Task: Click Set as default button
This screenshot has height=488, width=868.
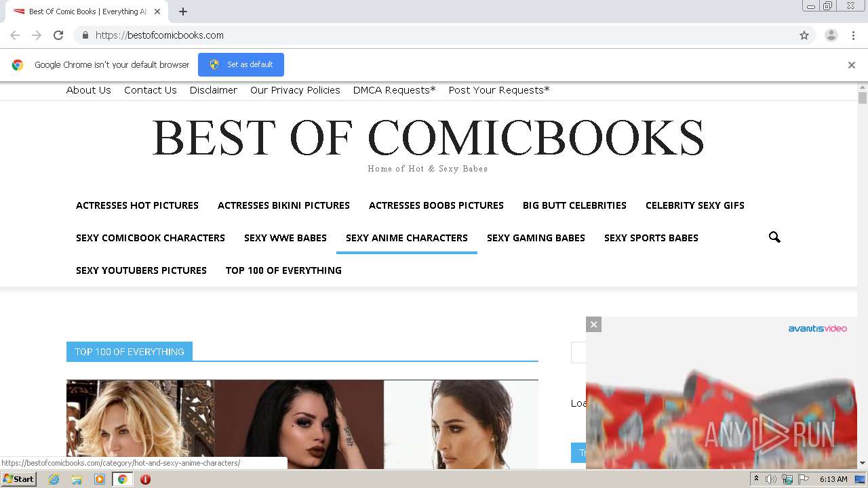Action: (x=241, y=64)
